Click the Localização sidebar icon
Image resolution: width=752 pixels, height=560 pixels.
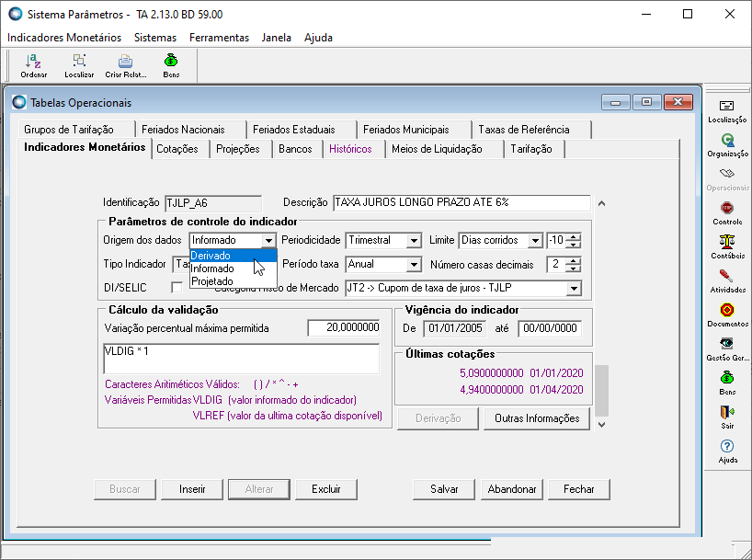point(727,111)
